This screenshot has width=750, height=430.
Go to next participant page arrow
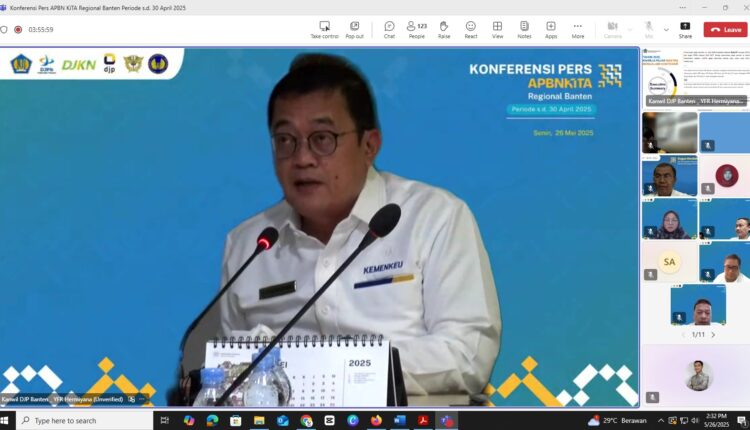click(714, 334)
